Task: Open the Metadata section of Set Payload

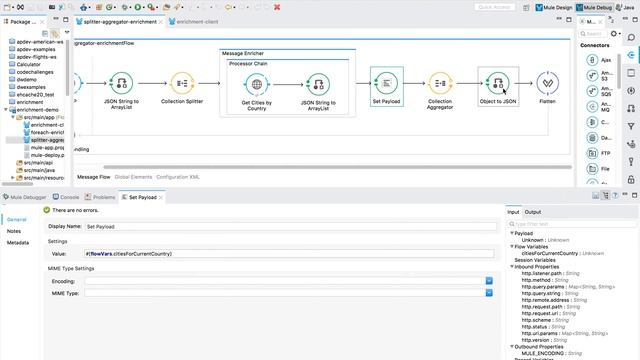Action: (18, 242)
